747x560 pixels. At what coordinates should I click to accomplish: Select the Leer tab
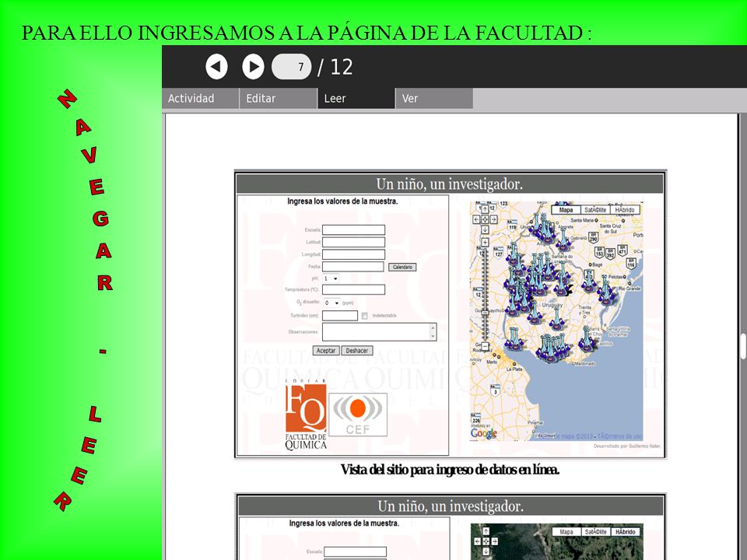tap(356, 99)
